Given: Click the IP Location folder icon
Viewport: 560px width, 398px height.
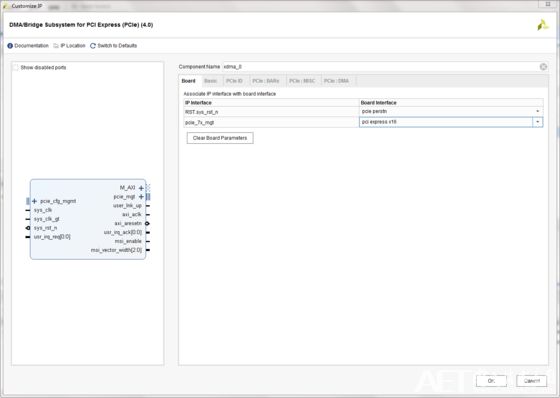Looking at the screenshot, I should [56, 46].
